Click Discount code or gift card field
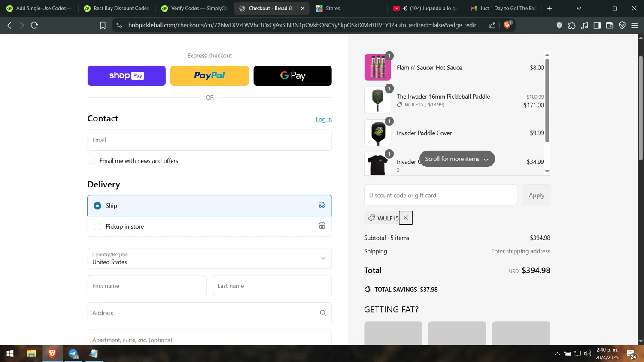 (440, 195)
